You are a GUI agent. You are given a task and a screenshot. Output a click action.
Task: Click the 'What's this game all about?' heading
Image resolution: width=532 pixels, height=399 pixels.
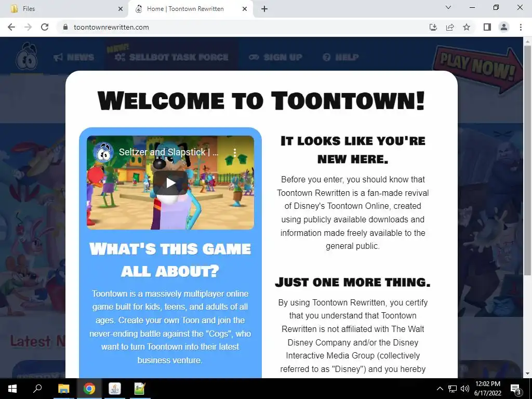[x=170, y=260]
